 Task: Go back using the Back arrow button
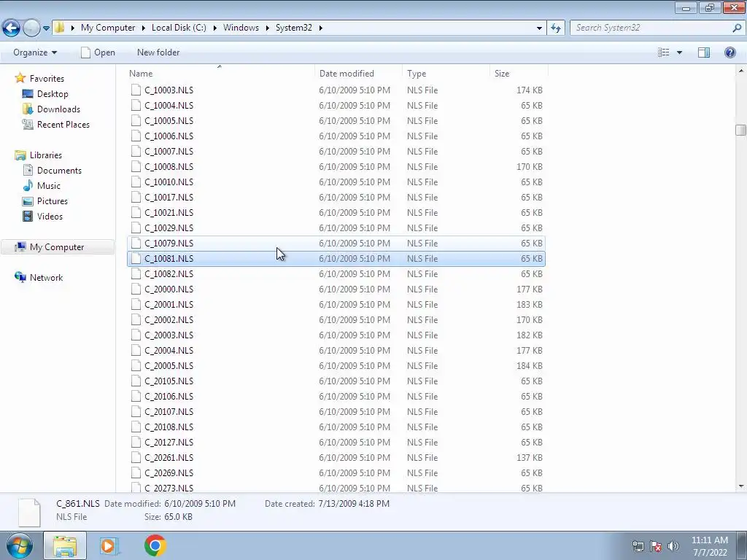pyautogui.click(x=12, y=28)
